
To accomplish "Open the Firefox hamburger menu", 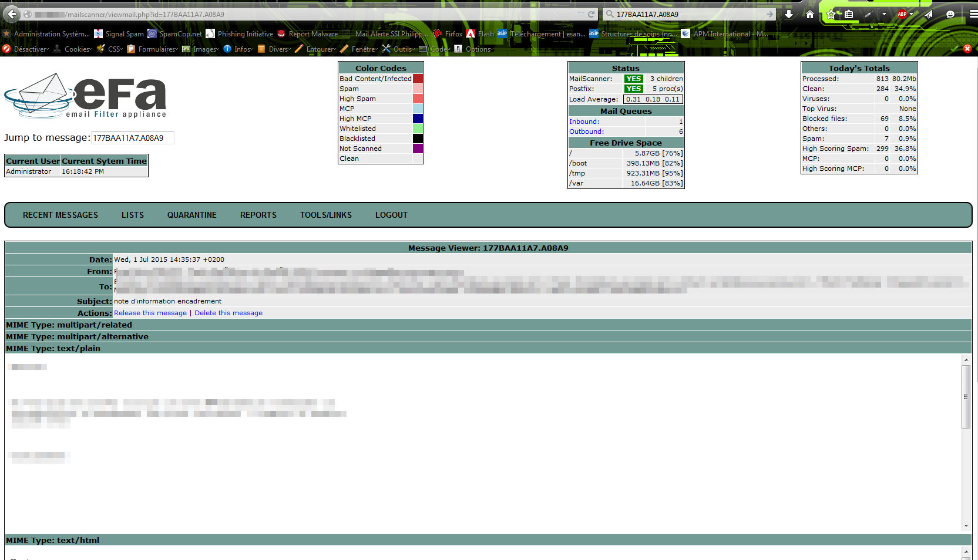I will pos(973,14).
